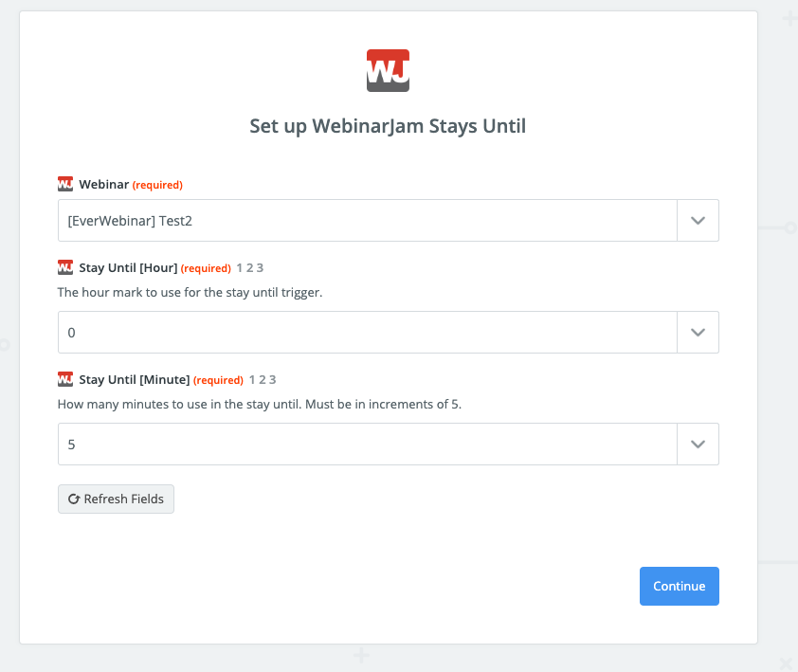The width and height of the screenshot is (798, 672).
Task: Click the Refresh Fields button
Action: click(x=116, y=499)
